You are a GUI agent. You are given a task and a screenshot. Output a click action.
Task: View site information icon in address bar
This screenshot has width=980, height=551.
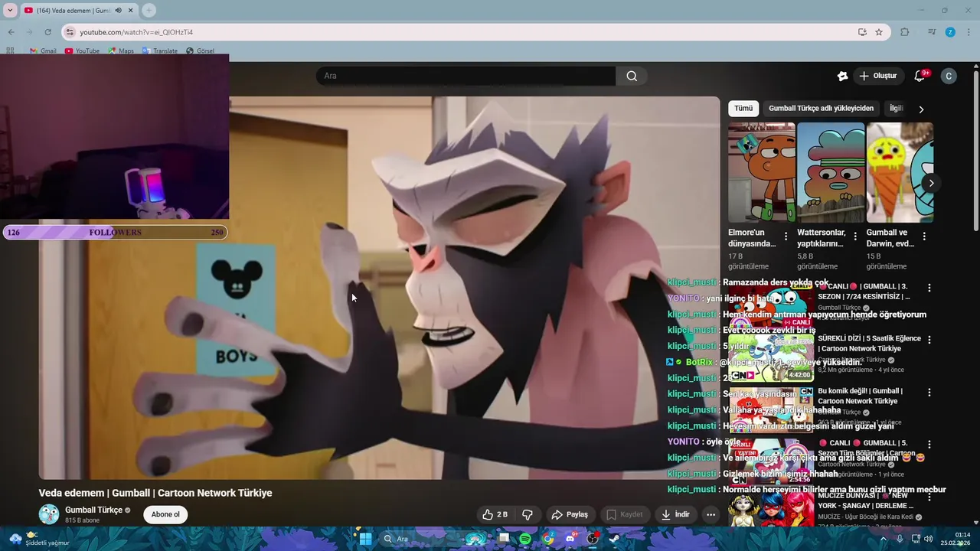coord(70,32)
